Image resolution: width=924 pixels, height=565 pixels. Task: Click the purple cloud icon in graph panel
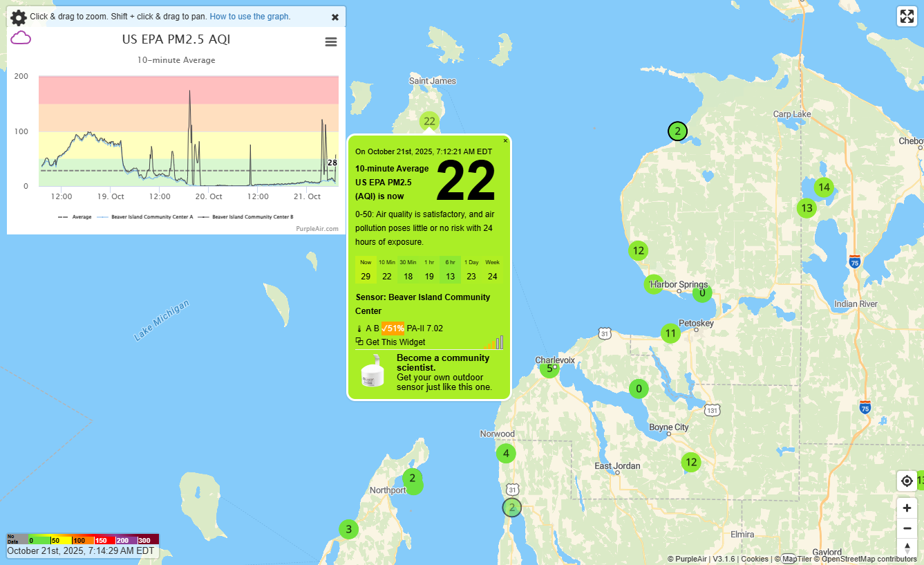(x=21, y=37)
